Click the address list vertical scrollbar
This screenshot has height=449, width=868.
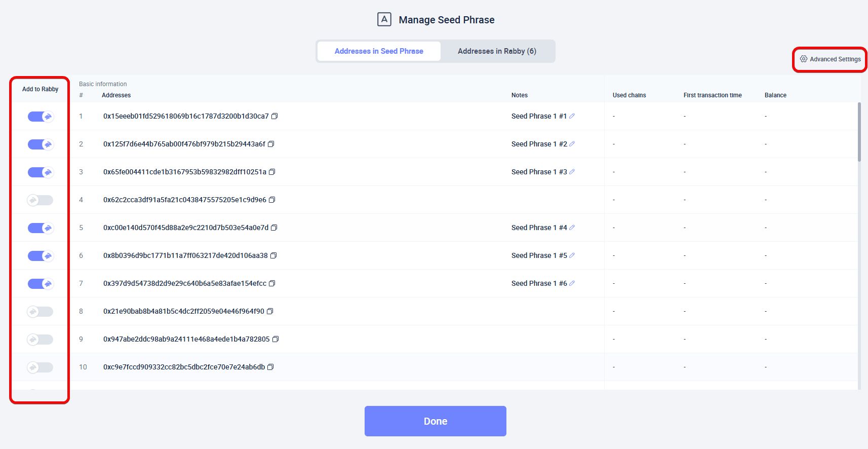[859, 132]
